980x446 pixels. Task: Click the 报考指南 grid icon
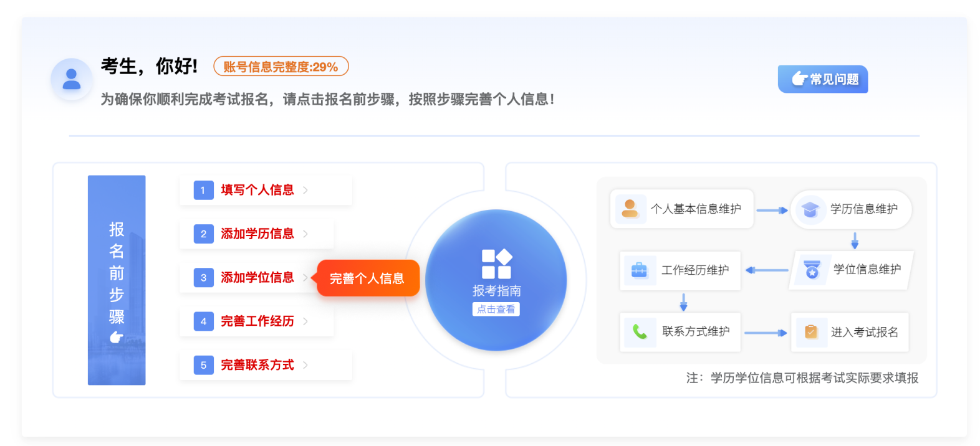(496, 263)
